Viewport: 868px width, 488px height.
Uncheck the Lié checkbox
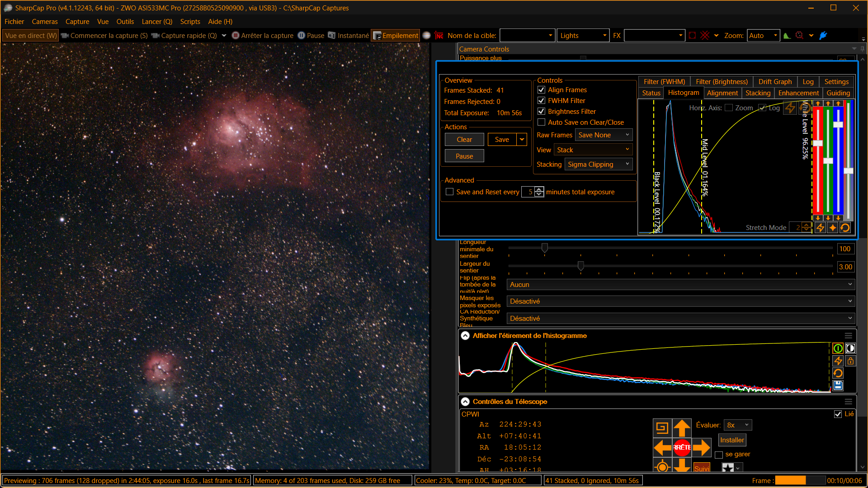point(838,414)
